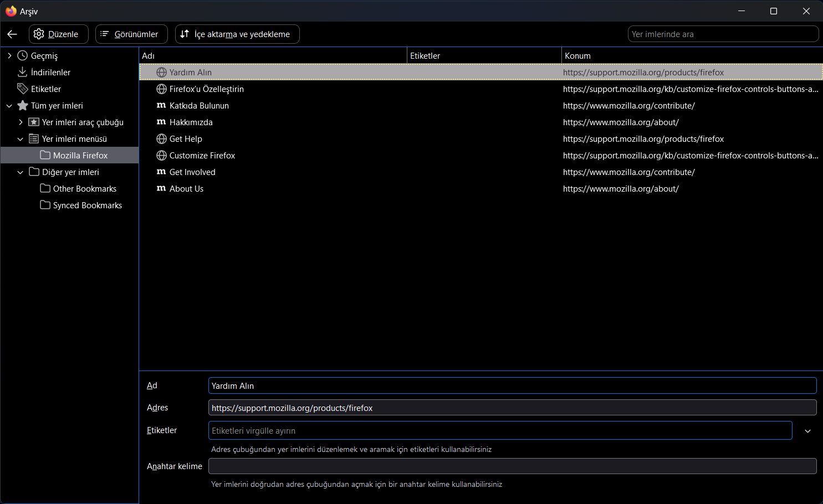Select Yer imleri araç çubuğu toolbar icon
Screen dimensions: 823x504
(34, 122)
